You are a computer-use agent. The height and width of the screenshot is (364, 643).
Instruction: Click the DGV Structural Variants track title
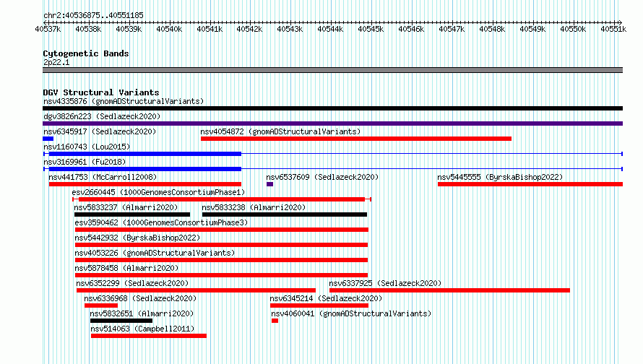click(x=101, y=92)
